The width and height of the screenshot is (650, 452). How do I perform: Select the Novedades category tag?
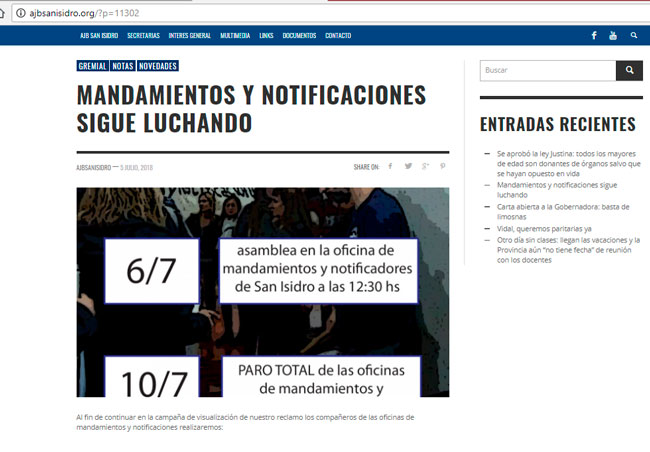click(x=158, y=66)
